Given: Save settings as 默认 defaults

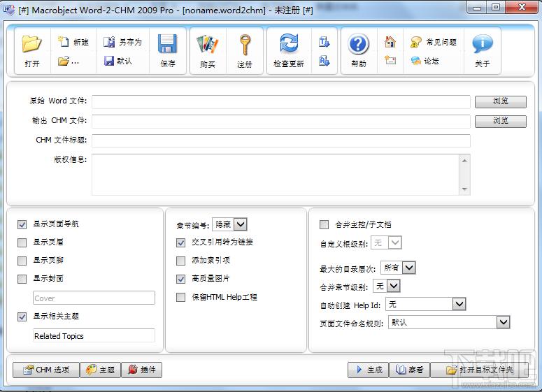Looking at the screenshot, I should click(117, 61).
